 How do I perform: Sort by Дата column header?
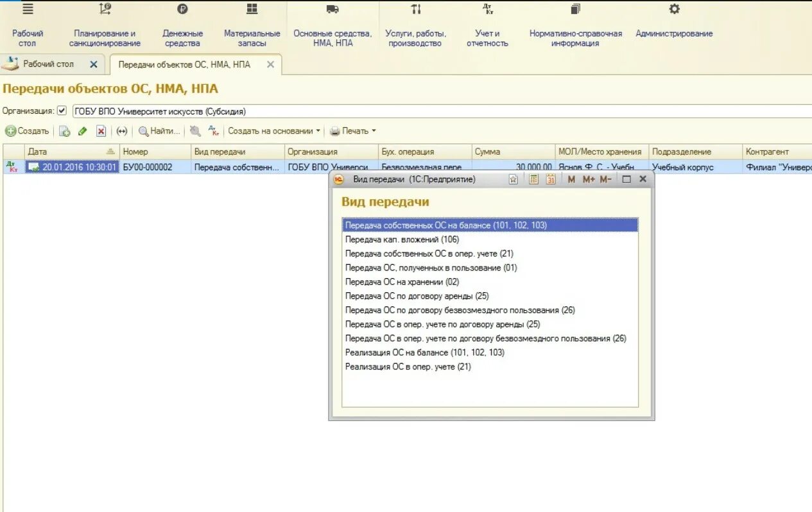point(72,152)
